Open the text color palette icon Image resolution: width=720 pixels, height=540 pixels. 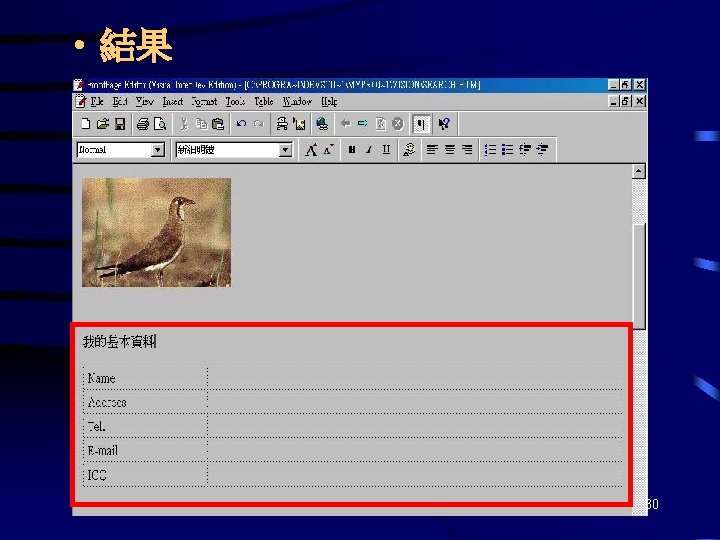409,150
